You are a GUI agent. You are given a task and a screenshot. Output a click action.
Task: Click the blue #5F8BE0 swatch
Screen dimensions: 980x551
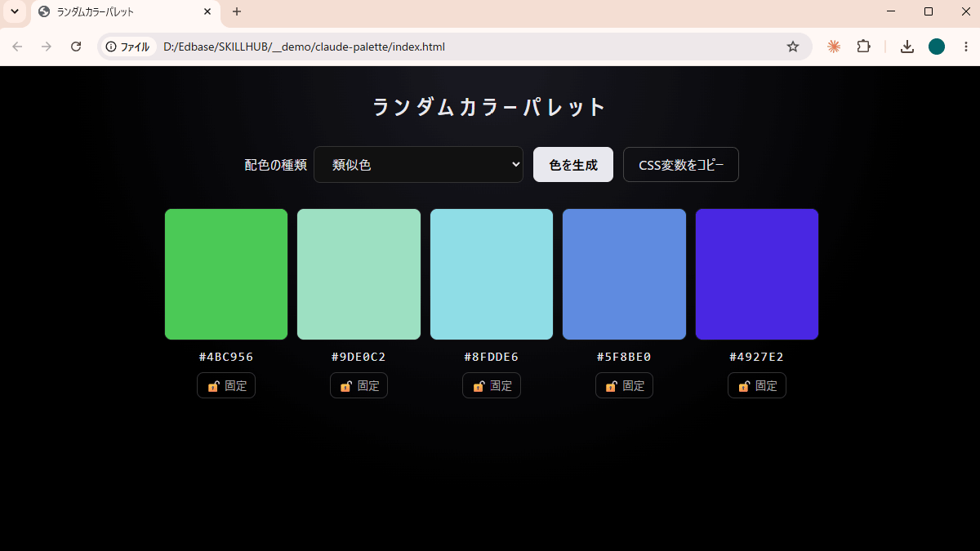click(624, 274)
